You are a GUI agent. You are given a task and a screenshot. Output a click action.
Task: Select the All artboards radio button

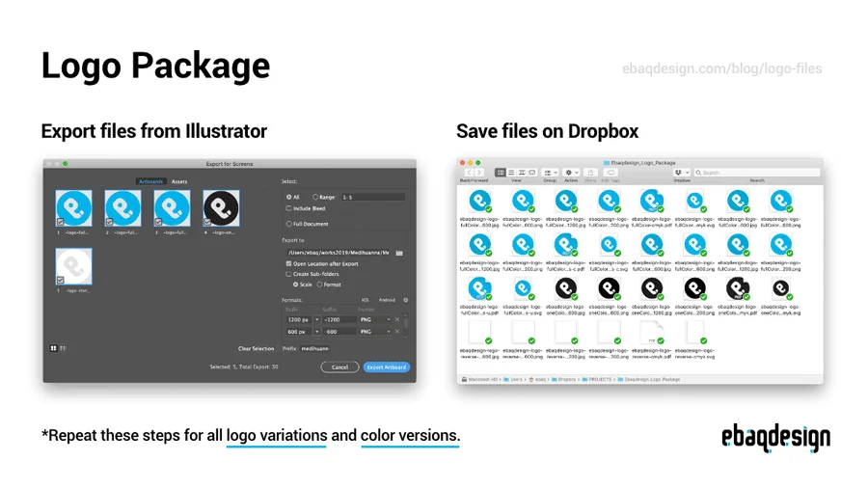point(289,197)
